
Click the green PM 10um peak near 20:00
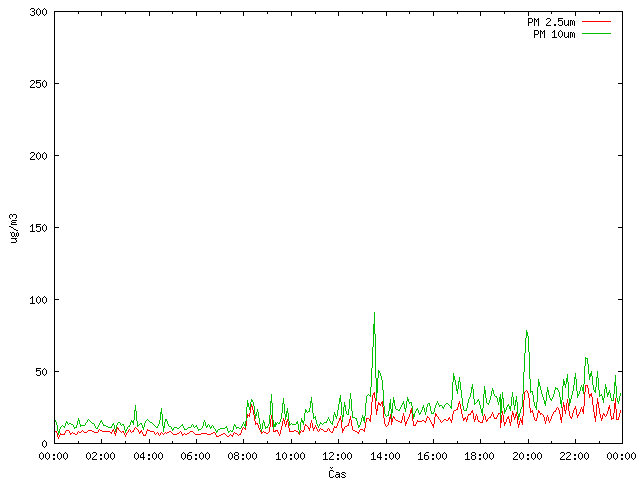point(527,331)
